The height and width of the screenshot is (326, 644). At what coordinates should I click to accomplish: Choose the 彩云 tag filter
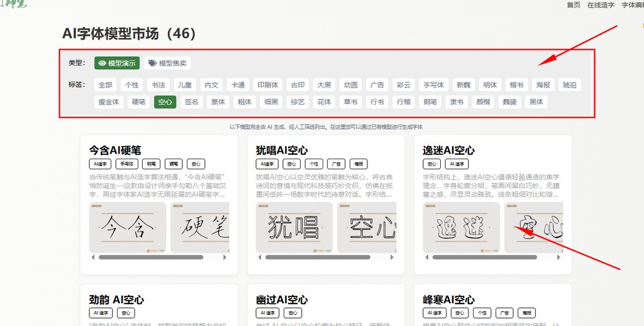(404, 85)
